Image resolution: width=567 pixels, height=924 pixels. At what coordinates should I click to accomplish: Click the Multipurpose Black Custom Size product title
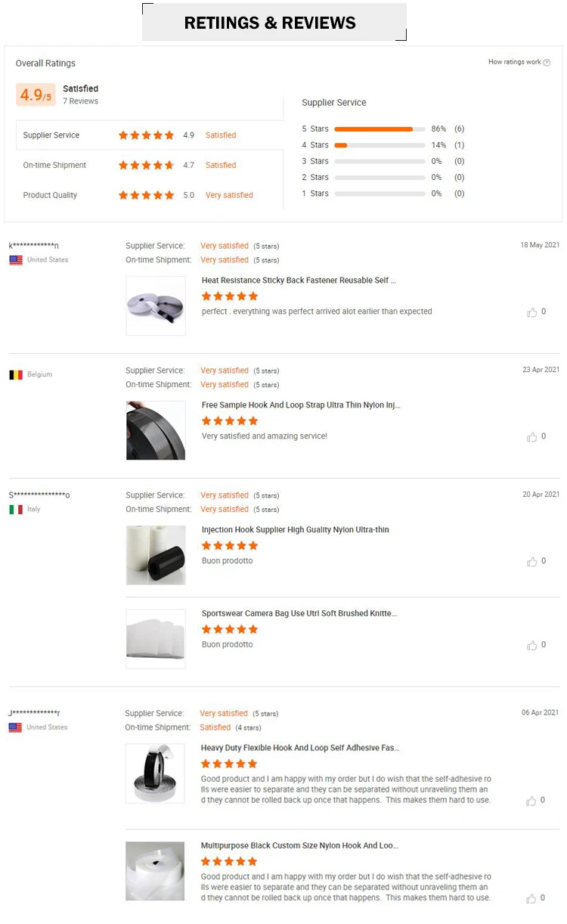point(297,845)
